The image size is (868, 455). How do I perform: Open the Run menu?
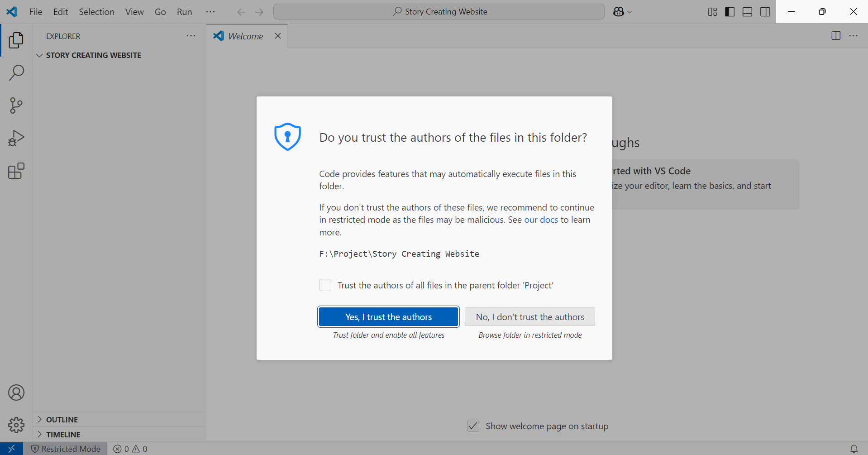[185, 12]
